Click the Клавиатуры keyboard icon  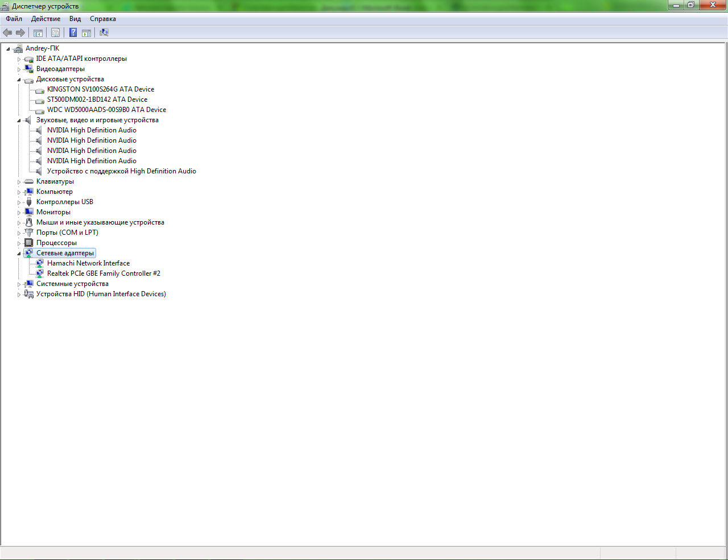pos(29,181)
